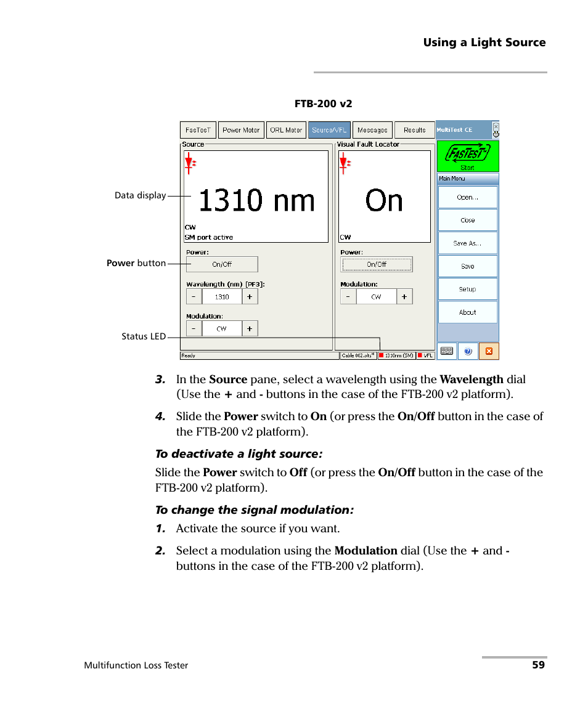Click the 1310 wavelength value field
This screenshot has height=714, width=588.
[x=222, y=296]
